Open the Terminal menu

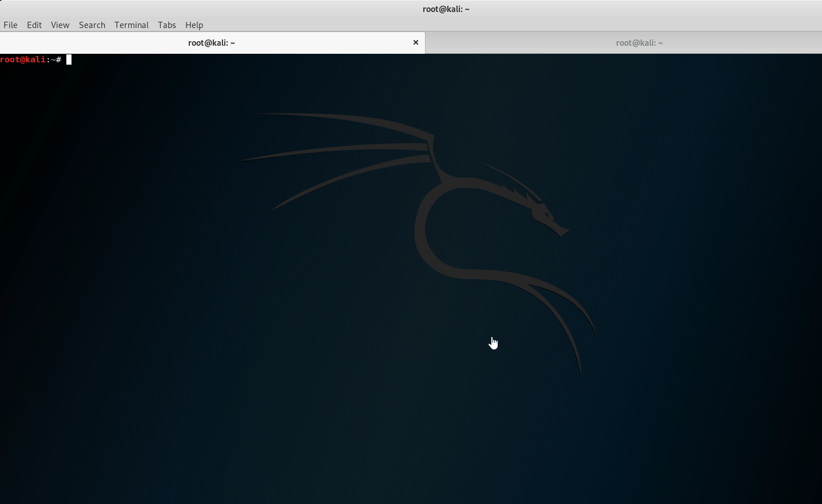(132, 25)
